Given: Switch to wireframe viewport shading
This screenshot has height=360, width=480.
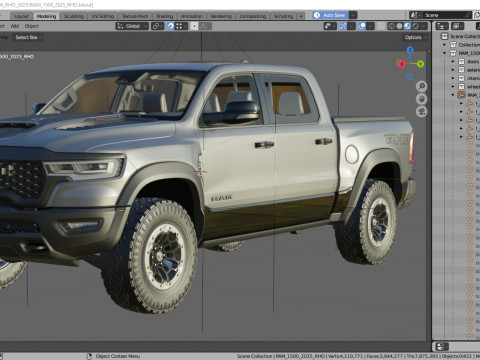Looking at the screenshot, I should (391, 26).
